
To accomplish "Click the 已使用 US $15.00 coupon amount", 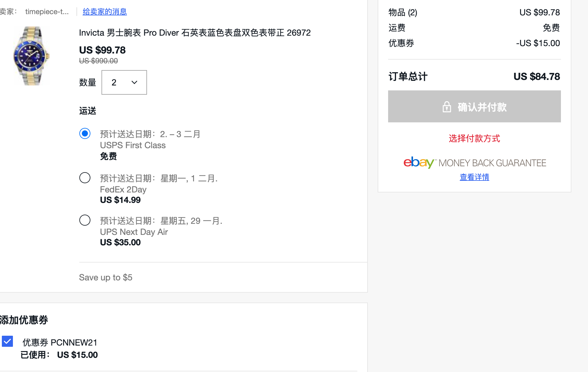I will [x=77, y=355].
